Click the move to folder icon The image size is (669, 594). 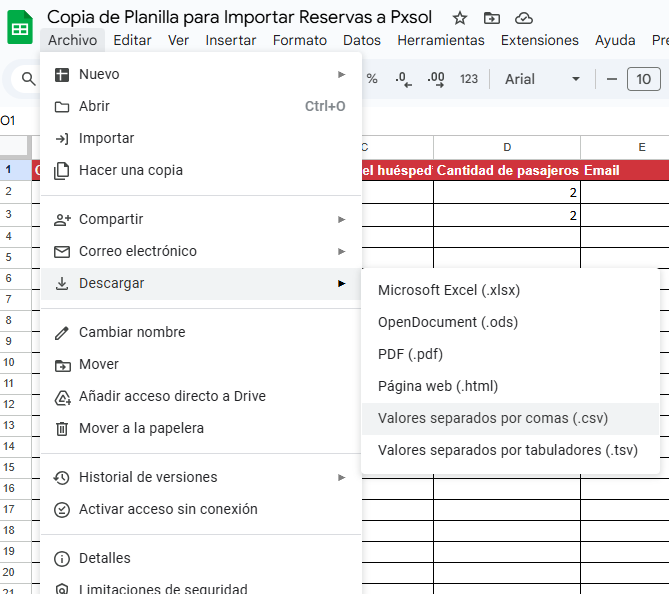492,18
